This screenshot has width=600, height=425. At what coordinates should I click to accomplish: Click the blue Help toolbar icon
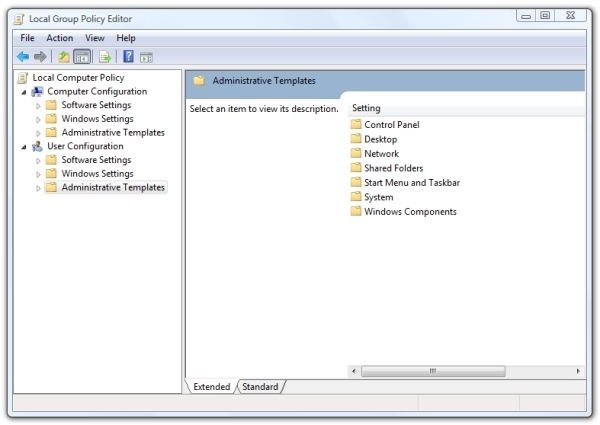click(128, 57)
